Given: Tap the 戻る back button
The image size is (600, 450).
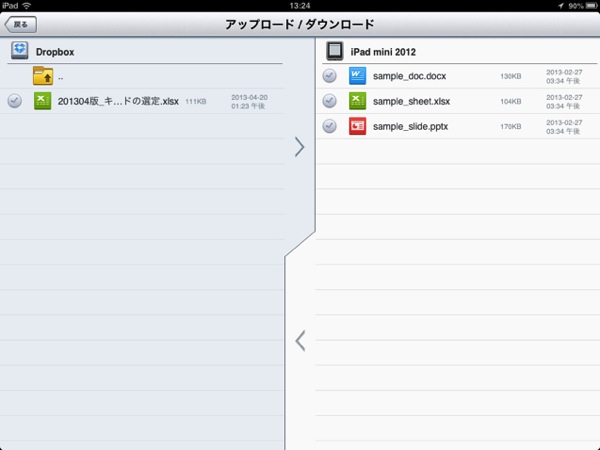Looking at the screenshot, I should click(x=21, y=24).
